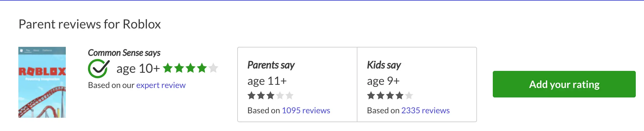This screenshot has height=131, width=644.
Task: Click the gray fifth Common Sense star
Action: point(214,68)
